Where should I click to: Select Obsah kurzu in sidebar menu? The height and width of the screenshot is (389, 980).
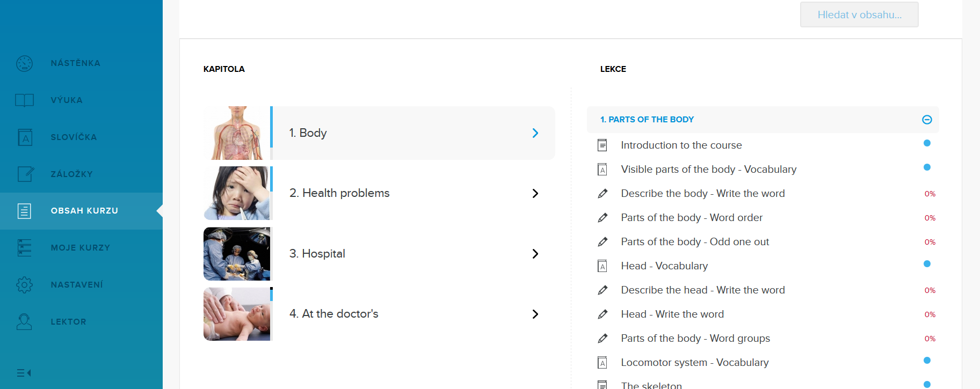point(84,211)
